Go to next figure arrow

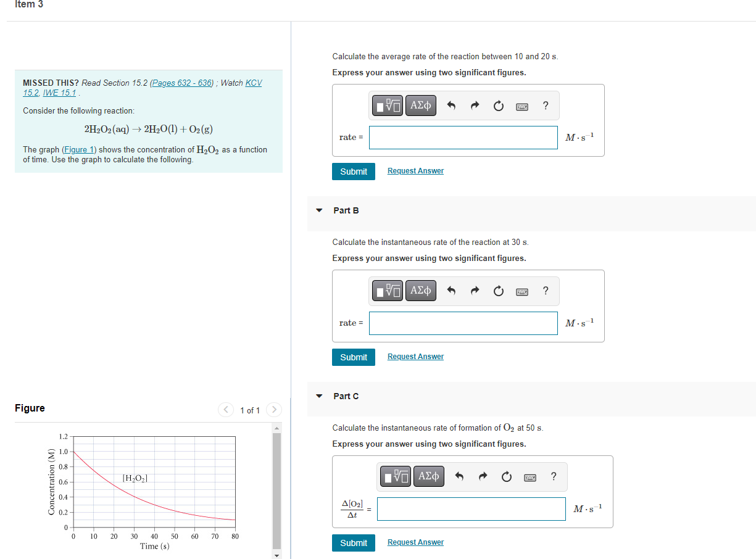click(x=274, y=410)
